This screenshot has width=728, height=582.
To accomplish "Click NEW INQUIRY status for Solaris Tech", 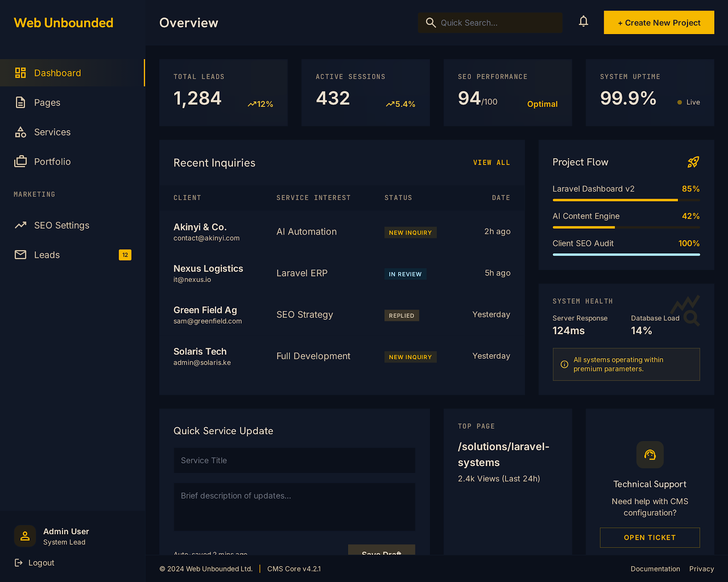I will 410,357.
